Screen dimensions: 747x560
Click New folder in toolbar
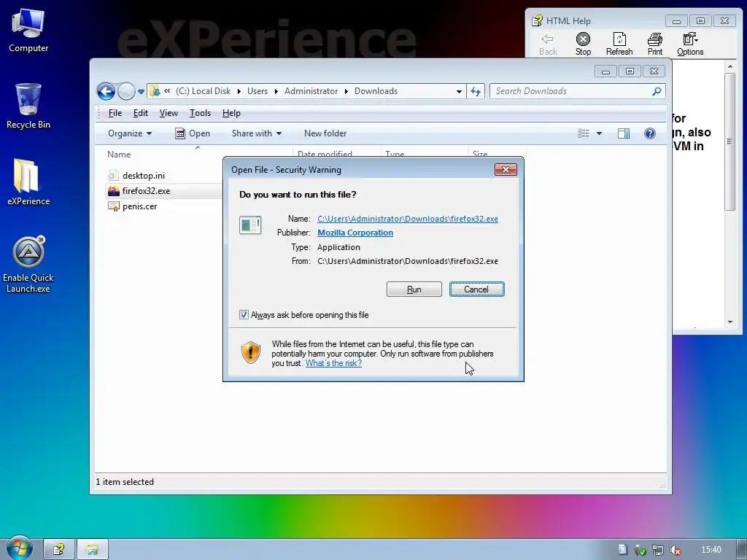(325, 133)
